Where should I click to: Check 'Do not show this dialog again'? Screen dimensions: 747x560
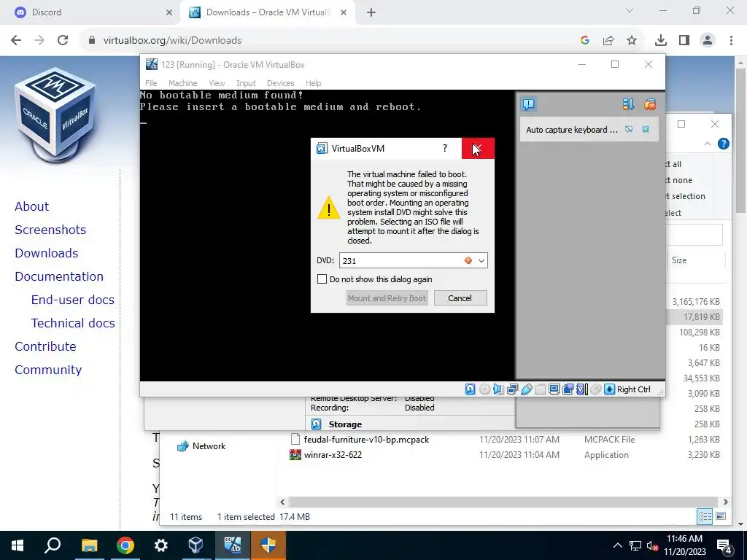[x=322, y=279]
